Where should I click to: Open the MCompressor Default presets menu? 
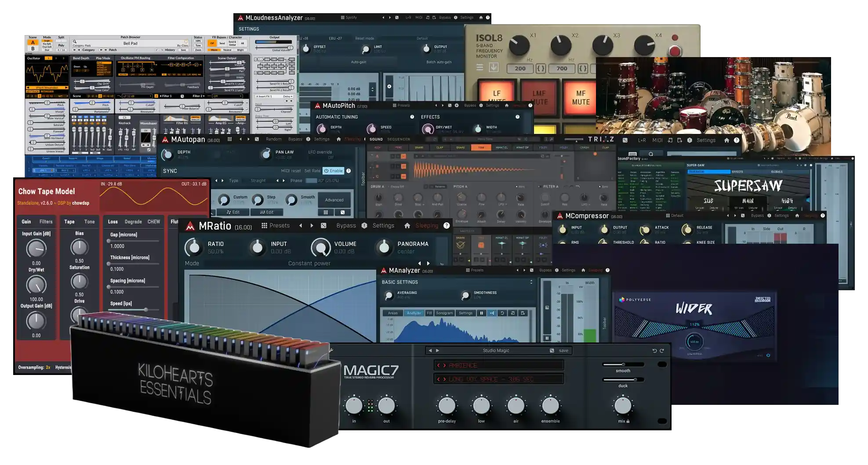point(675,216)
